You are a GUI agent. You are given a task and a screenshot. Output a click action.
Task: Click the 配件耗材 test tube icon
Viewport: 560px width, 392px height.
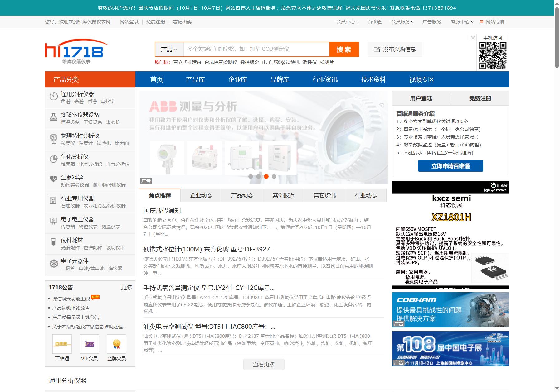[54, 242]
